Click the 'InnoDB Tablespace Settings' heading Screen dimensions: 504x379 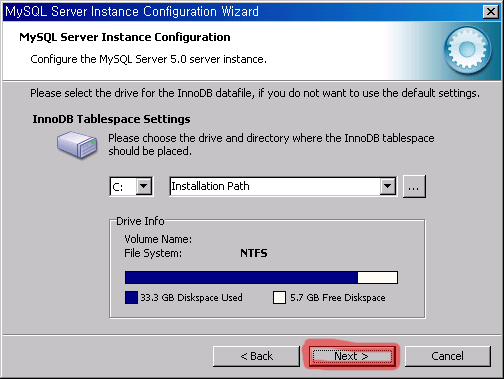(111, 119)
